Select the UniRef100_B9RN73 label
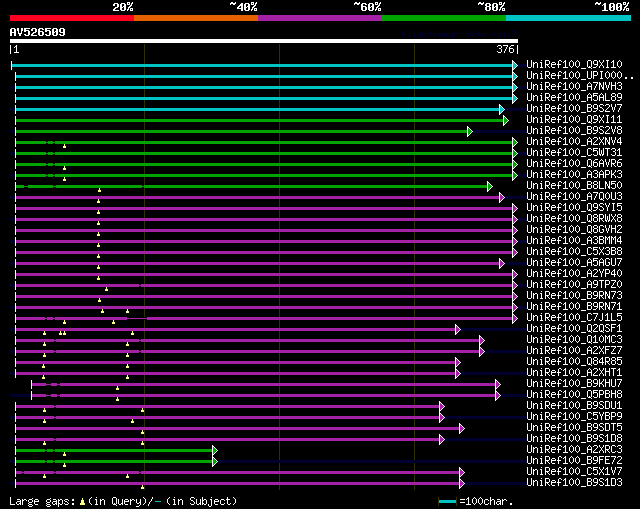 coord(574,296)
